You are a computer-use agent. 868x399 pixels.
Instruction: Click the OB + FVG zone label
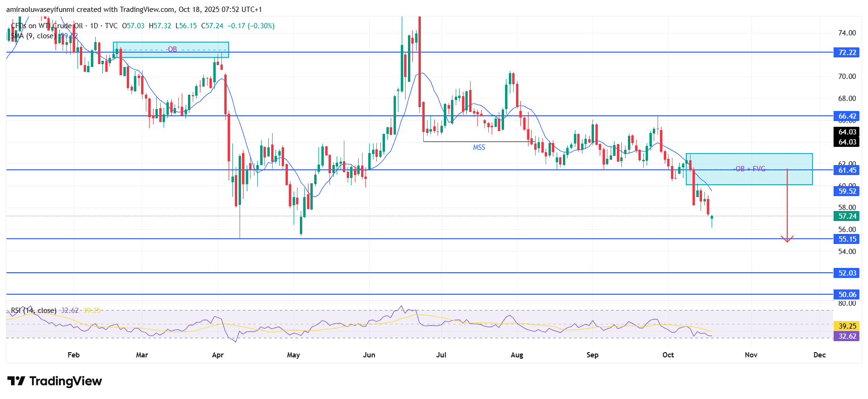click(749, 169)
